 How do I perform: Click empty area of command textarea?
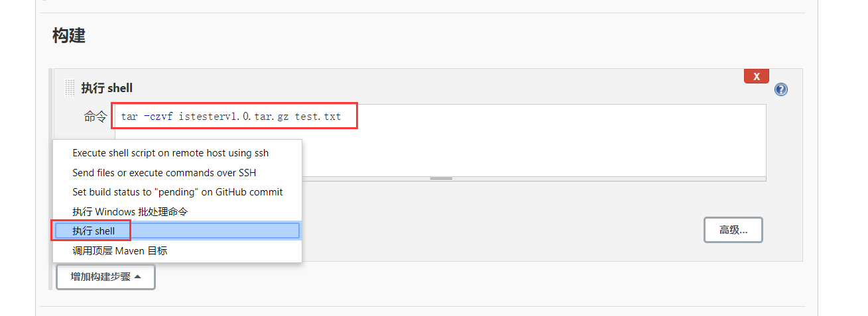(530, 149)
